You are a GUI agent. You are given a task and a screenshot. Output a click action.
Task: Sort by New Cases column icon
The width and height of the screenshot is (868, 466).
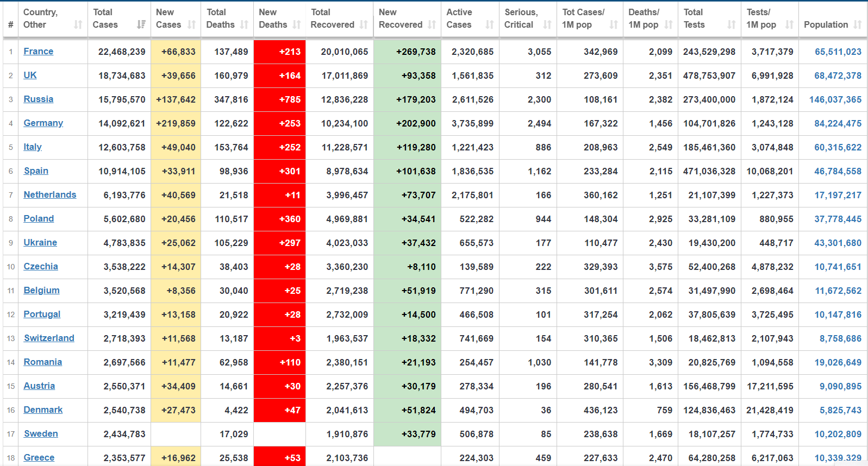pos(191,24)
